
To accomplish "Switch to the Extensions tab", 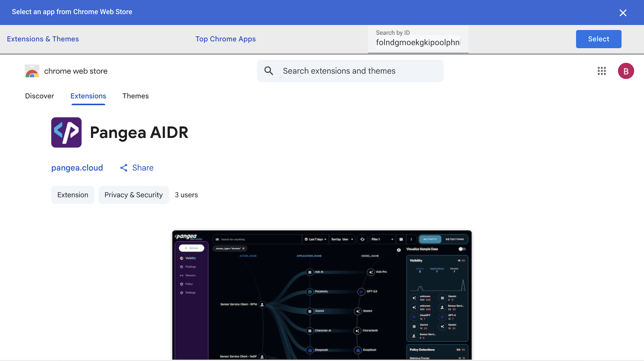I will (88, 96).
